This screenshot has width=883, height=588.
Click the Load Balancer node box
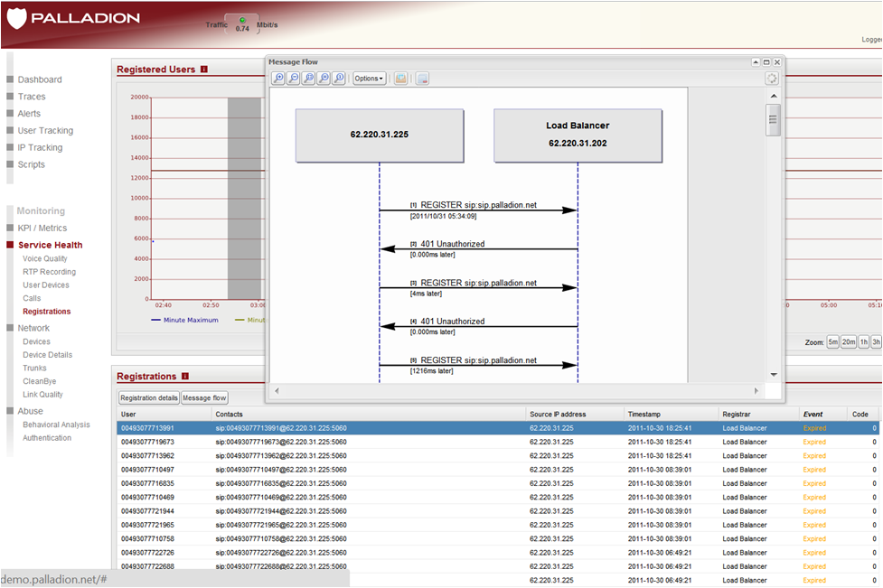click(x=578, y=135)
